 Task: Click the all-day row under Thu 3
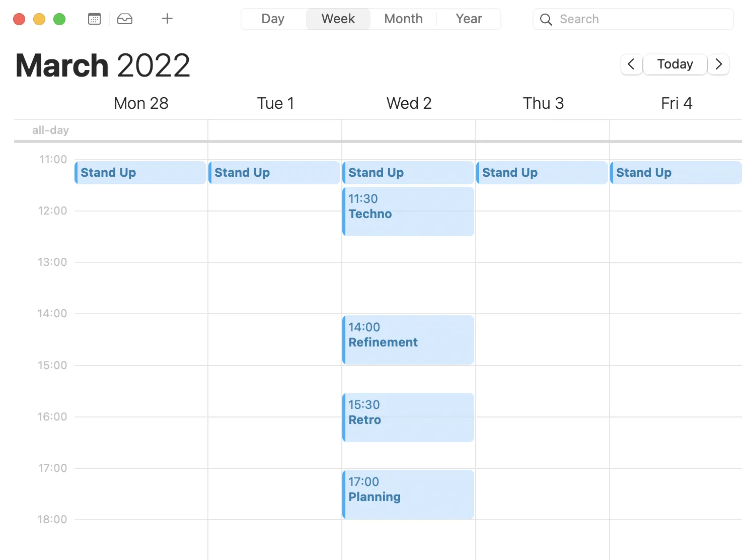543,130
